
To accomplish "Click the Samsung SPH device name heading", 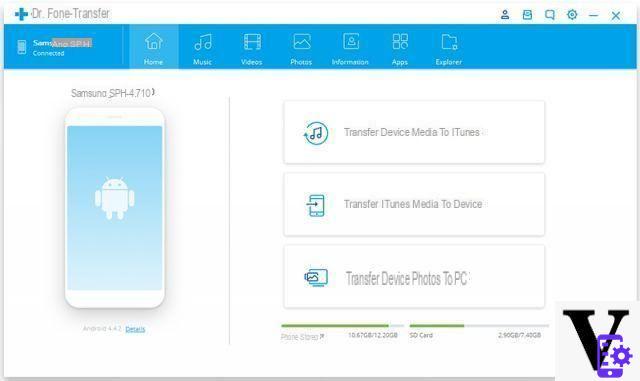I will coord(113,93).
